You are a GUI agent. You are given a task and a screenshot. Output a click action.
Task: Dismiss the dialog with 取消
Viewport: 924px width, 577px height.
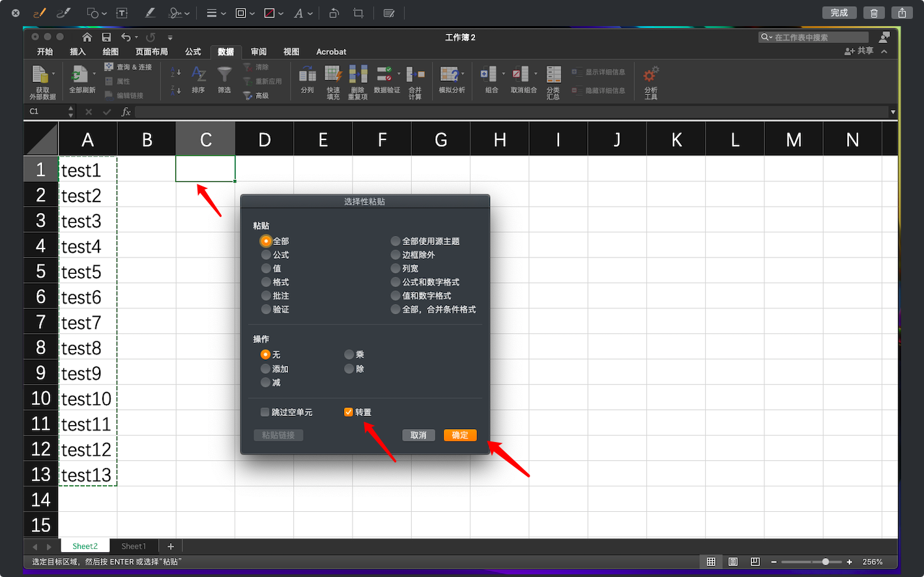tap(418, 435)
